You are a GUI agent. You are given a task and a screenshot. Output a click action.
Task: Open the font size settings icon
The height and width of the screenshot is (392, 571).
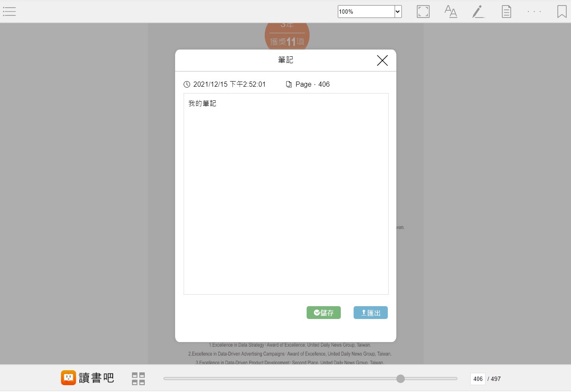click(451, 12)
